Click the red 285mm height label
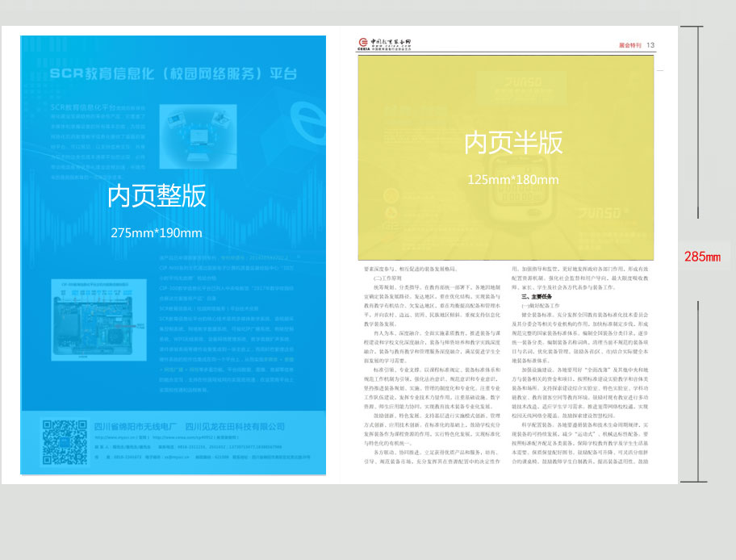The width and height of the screenshot is (736, 560). pyautogui.click(x=701, y=257)
